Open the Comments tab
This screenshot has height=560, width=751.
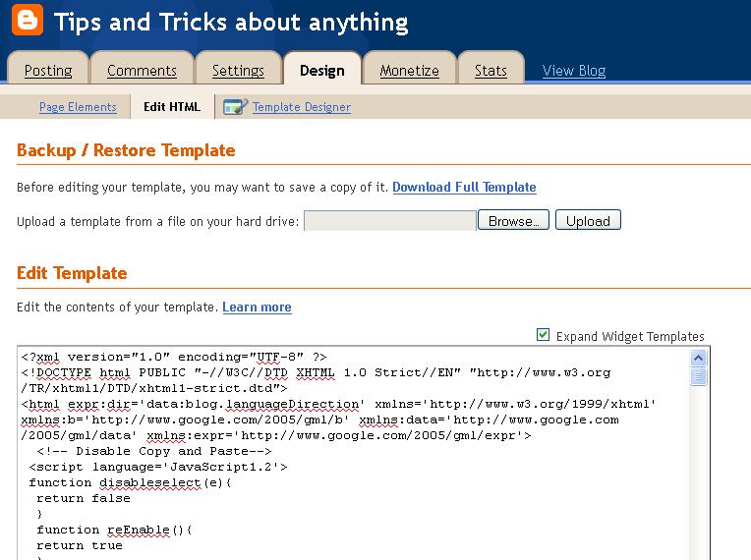click(142, 71)
